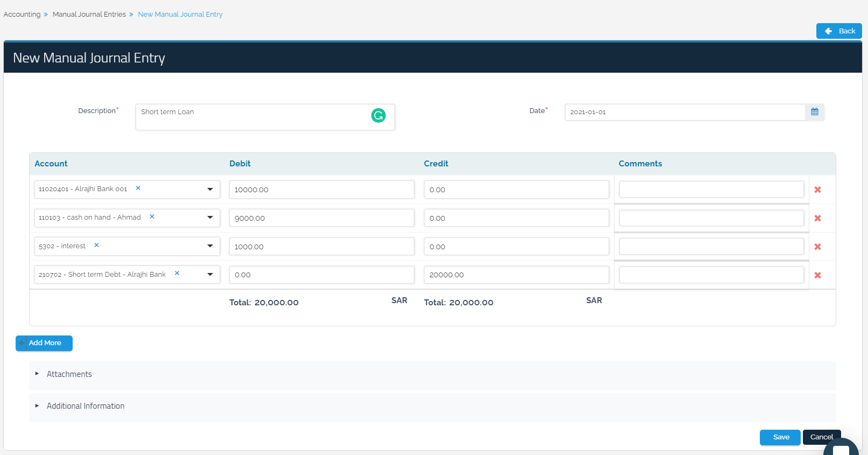Edit the debit field showing 10000.00

pyautogui.click(x=321, y=190)
